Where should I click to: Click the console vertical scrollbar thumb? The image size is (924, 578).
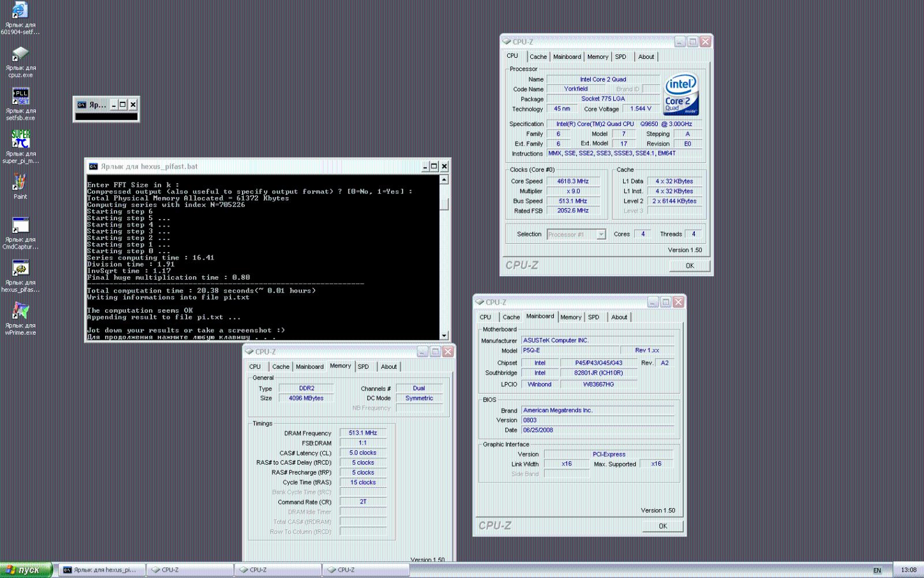tap(444, 205)
